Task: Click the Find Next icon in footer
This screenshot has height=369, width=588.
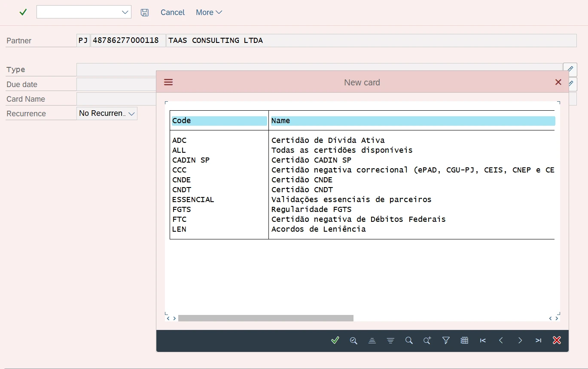Action: (x=427, y=340)
